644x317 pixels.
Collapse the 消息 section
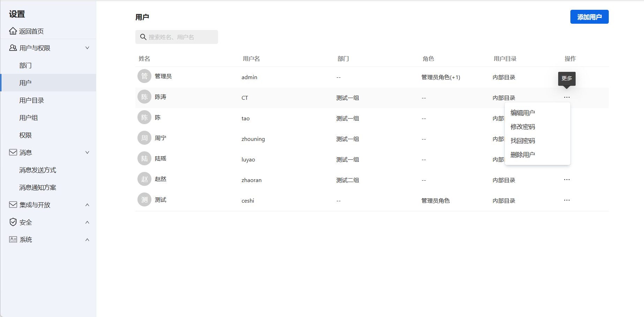coord(87,152)
